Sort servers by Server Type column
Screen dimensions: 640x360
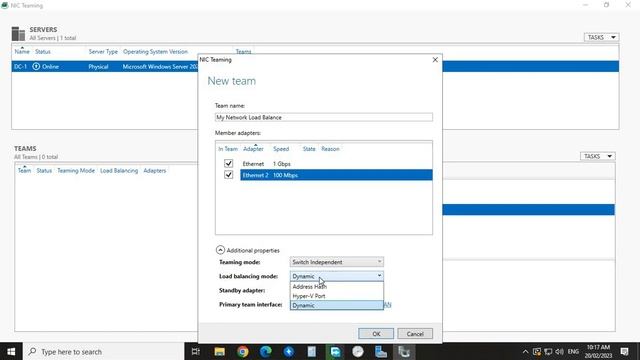[103, 52]
